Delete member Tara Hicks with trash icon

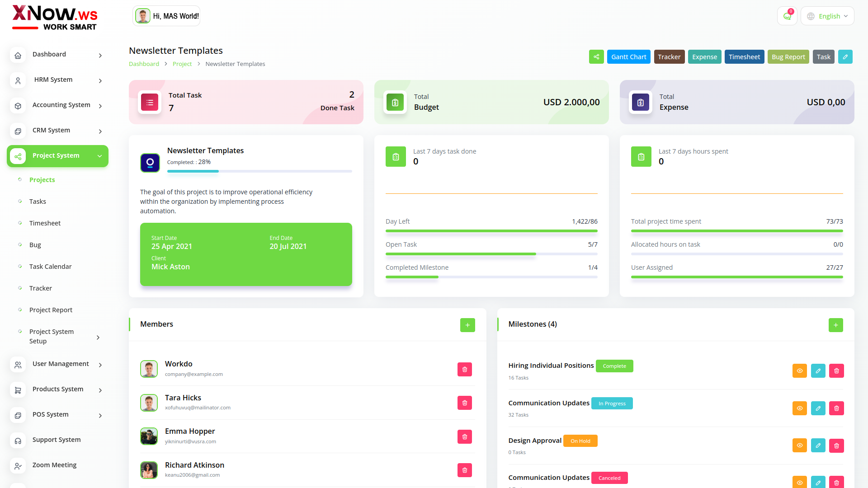[x=464, y=403]
